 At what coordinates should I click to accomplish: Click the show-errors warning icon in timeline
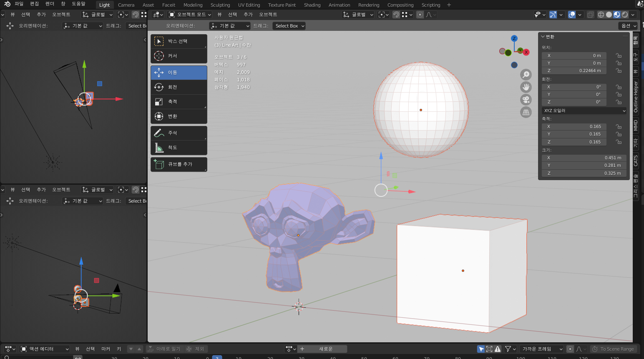coord(498,349)
